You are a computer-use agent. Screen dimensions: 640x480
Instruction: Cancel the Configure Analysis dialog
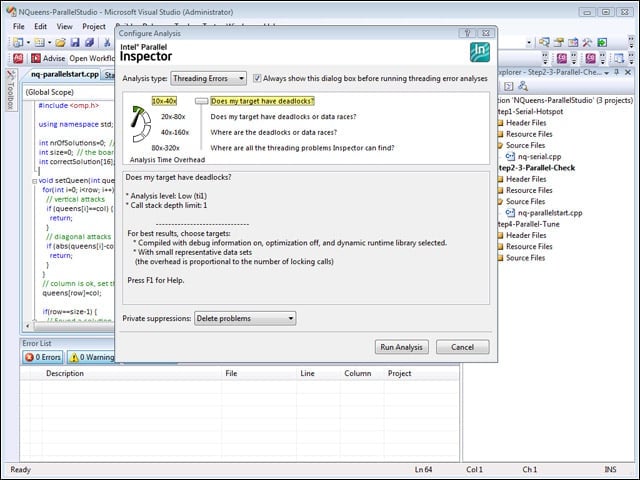[x=462, y=347]
